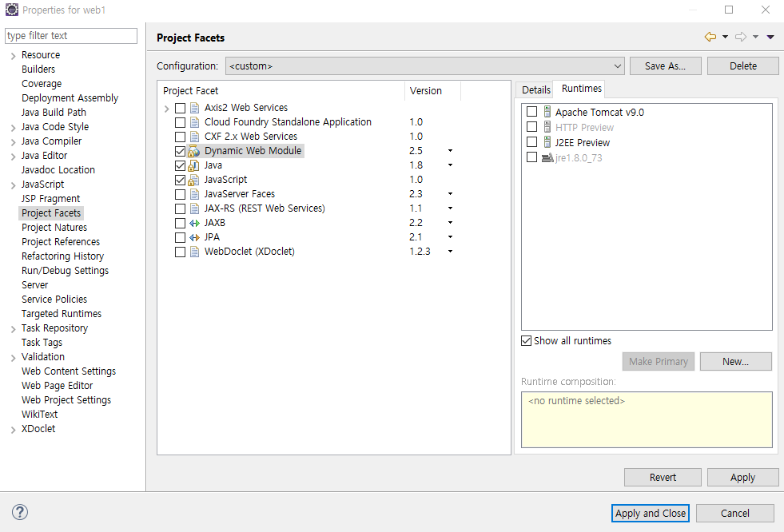Click the JavaServer Faces document icon
This screenshot has width=784, height=532.
[194, 194]
